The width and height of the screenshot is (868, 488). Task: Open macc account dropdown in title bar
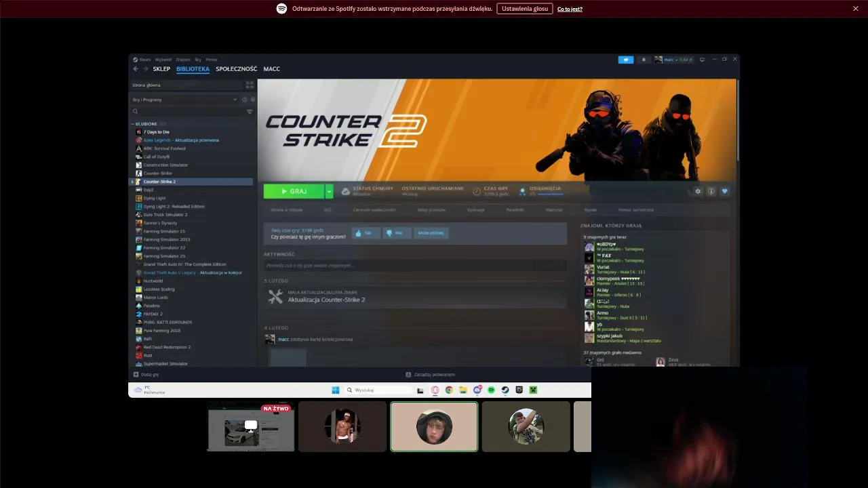click(674, 60)
